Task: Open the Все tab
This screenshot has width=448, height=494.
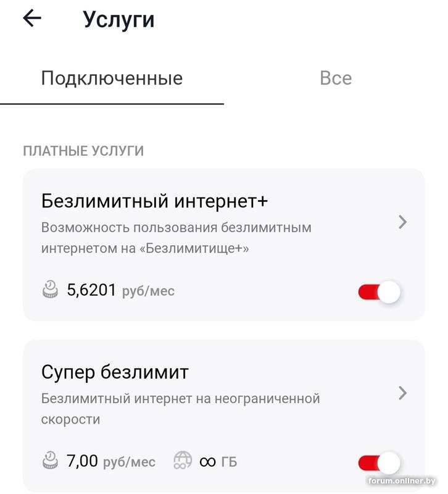Action: (336, 78)
